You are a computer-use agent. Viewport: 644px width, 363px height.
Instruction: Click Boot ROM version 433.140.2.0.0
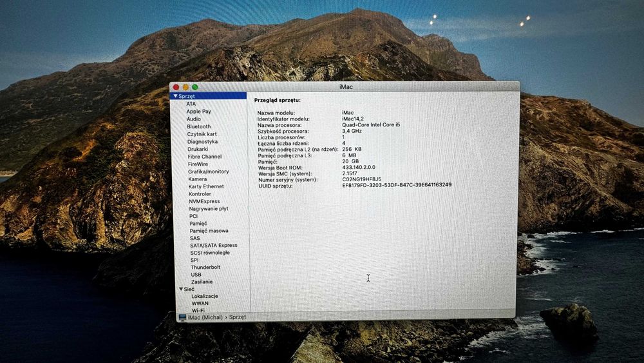[359, 168]
